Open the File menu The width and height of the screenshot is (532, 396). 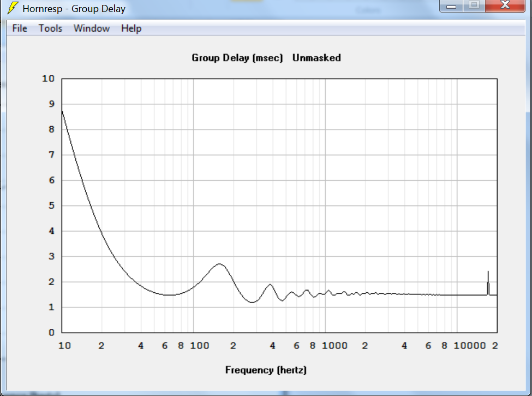20,28
